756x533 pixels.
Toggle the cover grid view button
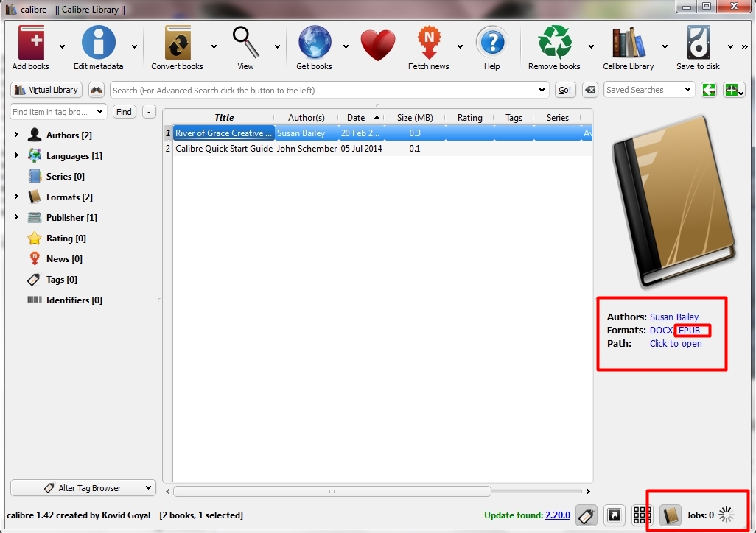tap(642, 515)
